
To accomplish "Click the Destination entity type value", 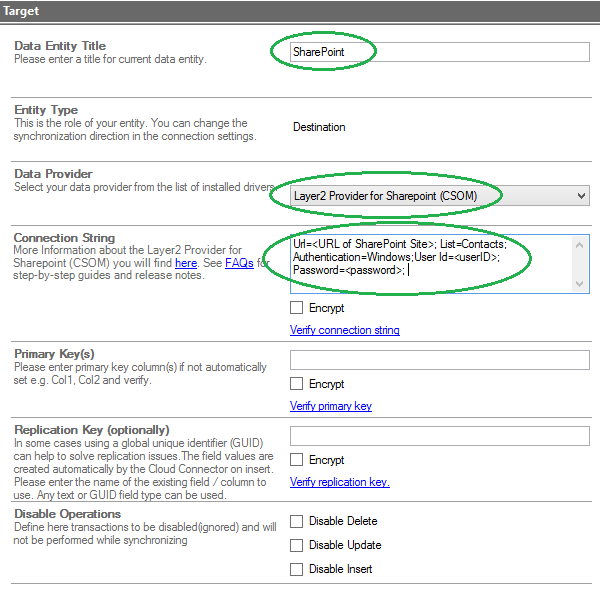I will click(319, 127).
